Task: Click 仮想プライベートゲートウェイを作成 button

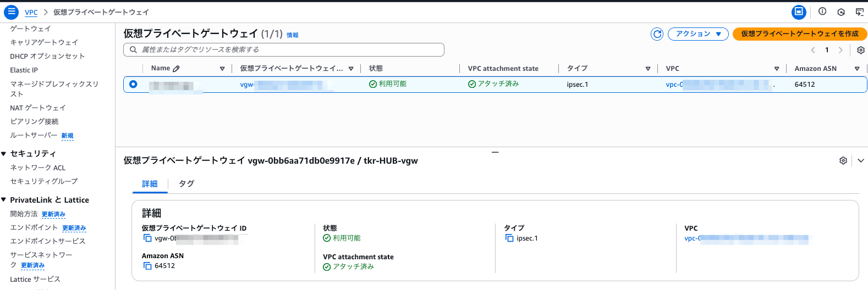Action: pos(800,34)
